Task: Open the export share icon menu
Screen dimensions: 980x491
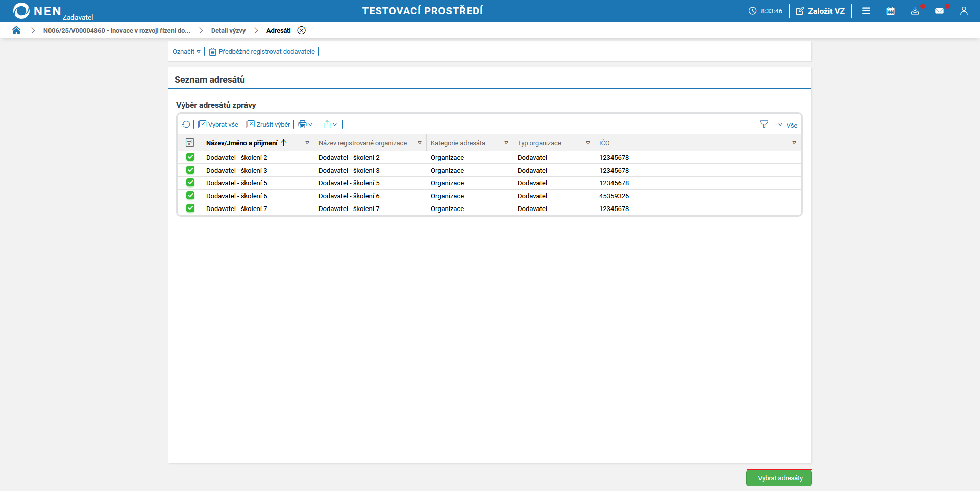Action: (330, 124)
